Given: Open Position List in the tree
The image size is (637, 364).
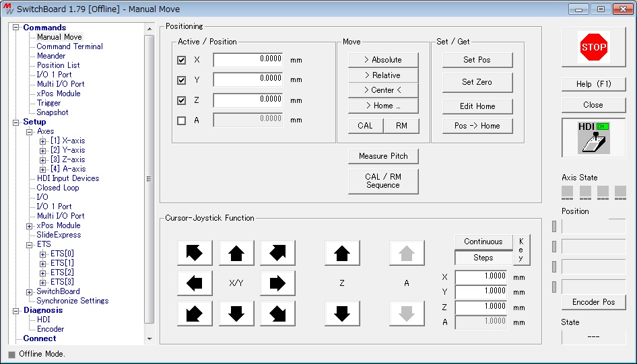Looking at the screenshot, I should point(58,65).
